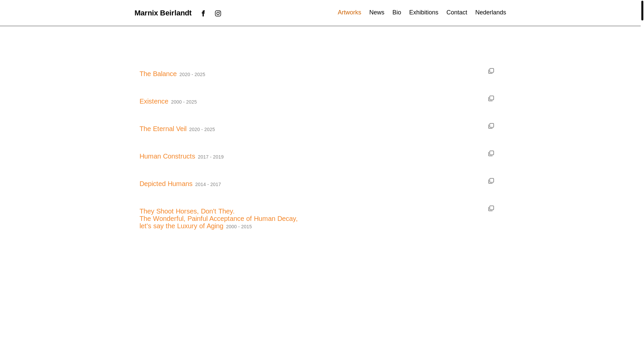Click gallery icon for Existence

tap(491, 98)
